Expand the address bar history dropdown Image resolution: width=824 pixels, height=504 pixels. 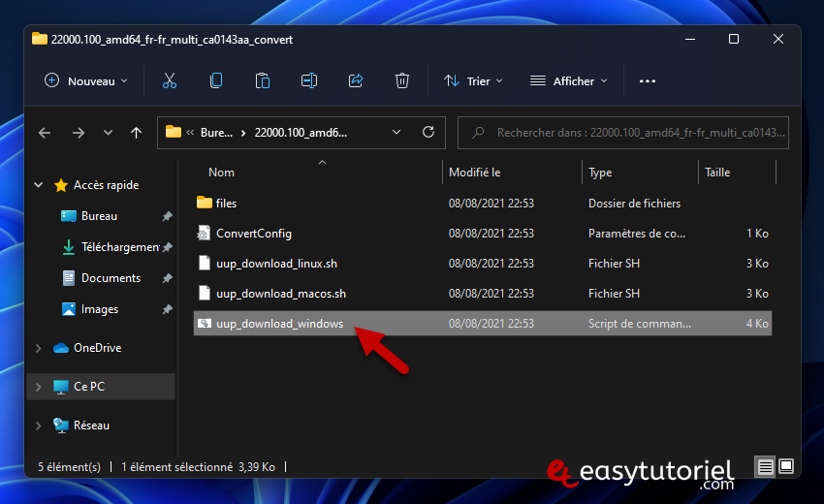tap(396, 133)
